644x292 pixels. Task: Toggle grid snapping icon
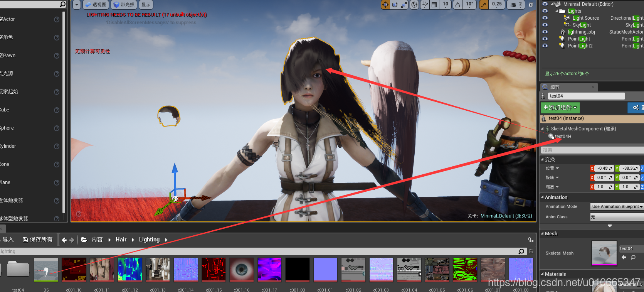coord(434,5)
